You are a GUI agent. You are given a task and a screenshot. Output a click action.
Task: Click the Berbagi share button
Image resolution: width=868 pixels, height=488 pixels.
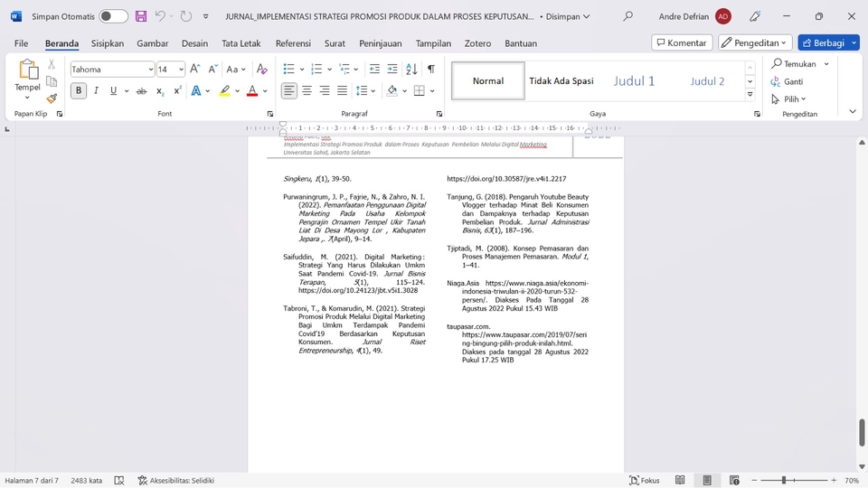824,42
